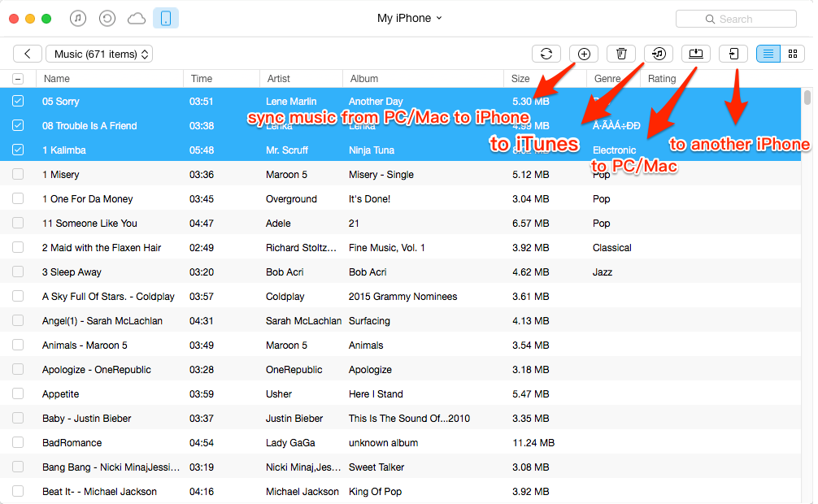Click the album Surfacing
This screenshot has height=504, width=818.
pyautogui.click(x=369, y=321)
